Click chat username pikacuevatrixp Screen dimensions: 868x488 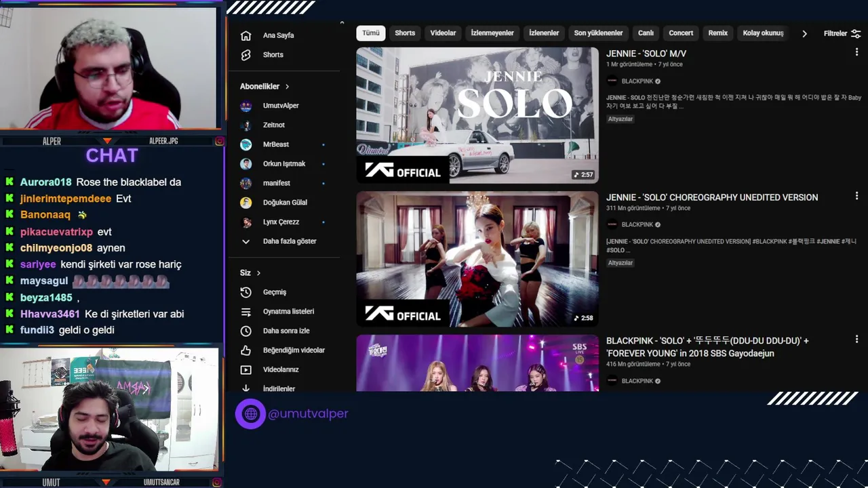56,232
